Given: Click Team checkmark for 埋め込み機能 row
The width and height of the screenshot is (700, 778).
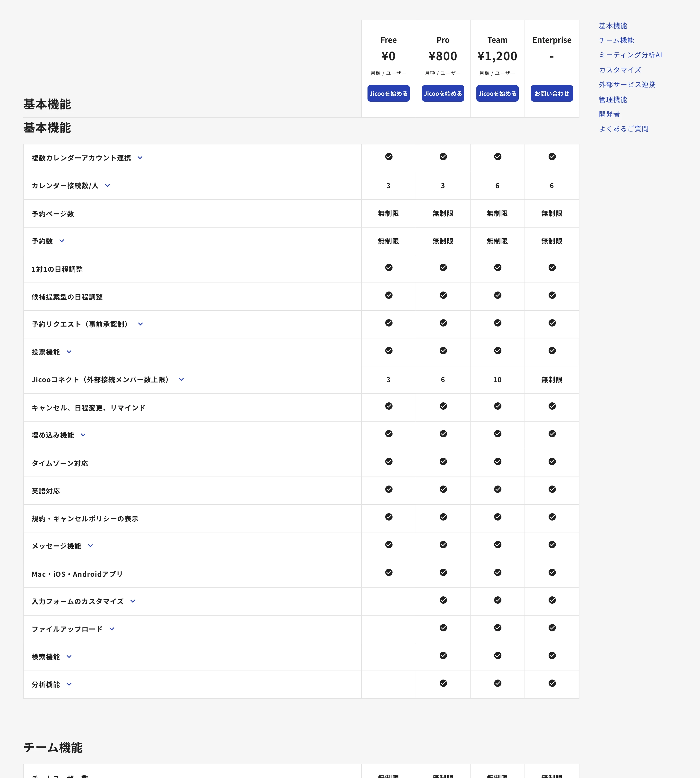Looking at the screenshot, I should [x=498, y=434].
